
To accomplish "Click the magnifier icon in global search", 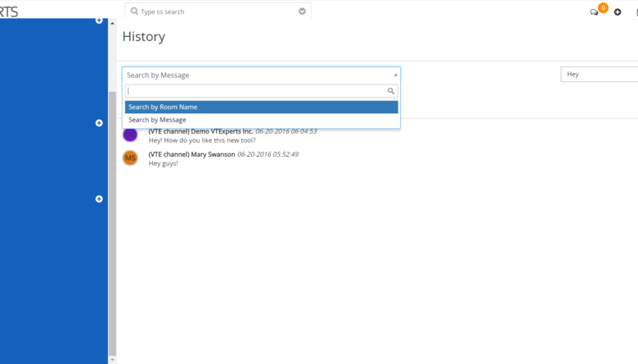I will coord(134,11).
